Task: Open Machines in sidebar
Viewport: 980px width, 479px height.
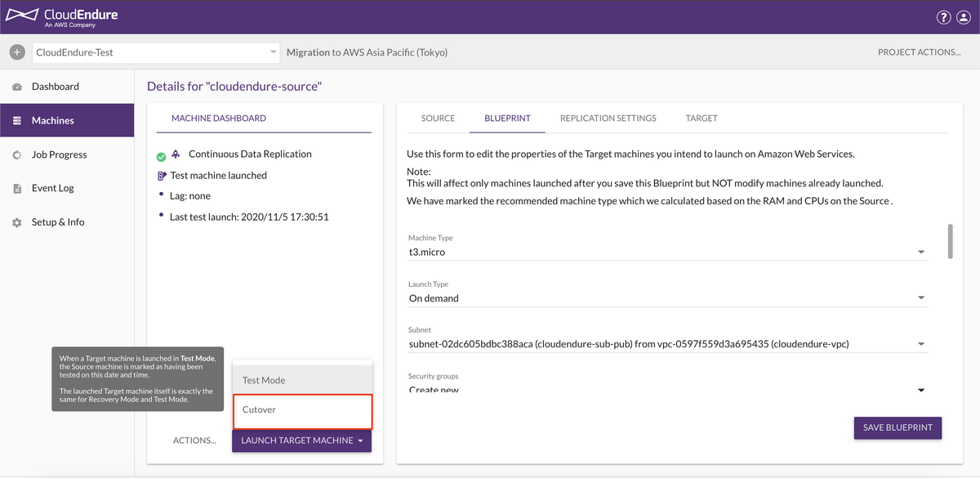Action: click(x=67, y=120)
